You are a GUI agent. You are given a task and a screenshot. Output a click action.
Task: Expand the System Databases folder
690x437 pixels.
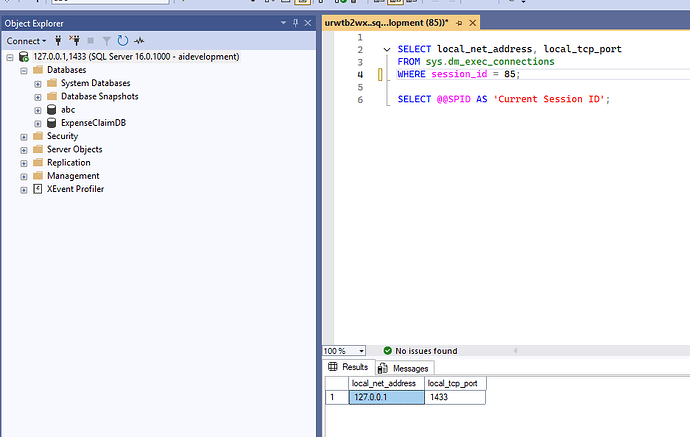[37, 83]
